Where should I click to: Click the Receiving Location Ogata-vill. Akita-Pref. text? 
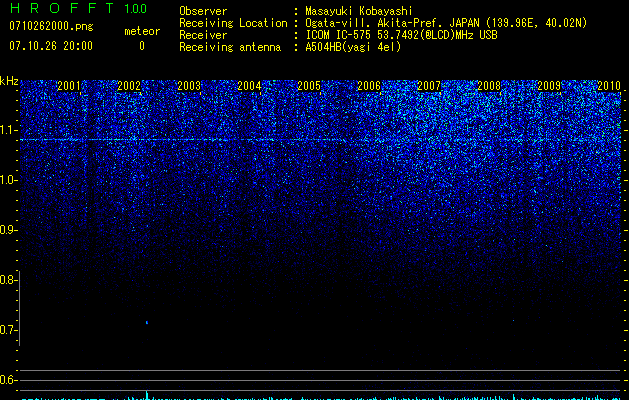point(446,23)
